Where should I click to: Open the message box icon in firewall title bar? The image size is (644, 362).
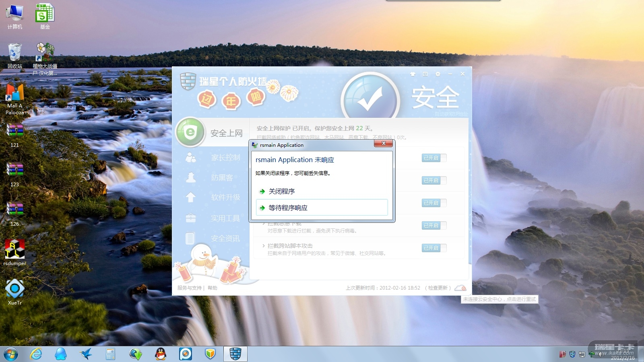click(x=425, y=74)
